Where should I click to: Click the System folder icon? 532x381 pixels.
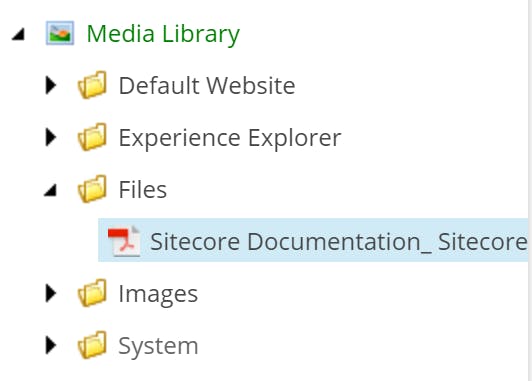92,345
